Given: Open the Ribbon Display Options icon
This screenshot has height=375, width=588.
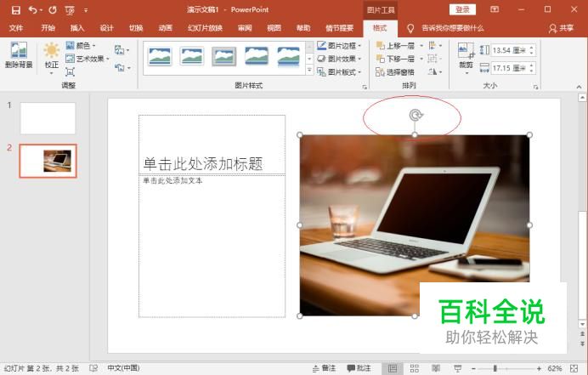Looking at the screenshot, I should tap(495, 9).
